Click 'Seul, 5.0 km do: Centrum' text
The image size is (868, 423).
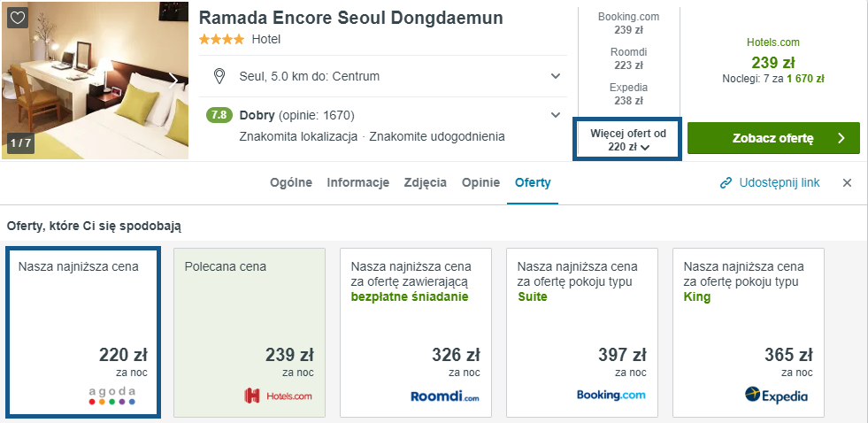(x=310, y=76)
